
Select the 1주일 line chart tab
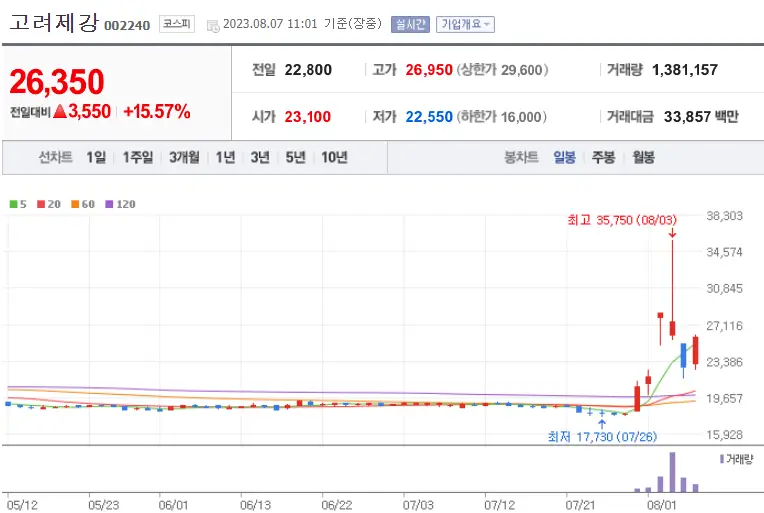click(137, 157)
